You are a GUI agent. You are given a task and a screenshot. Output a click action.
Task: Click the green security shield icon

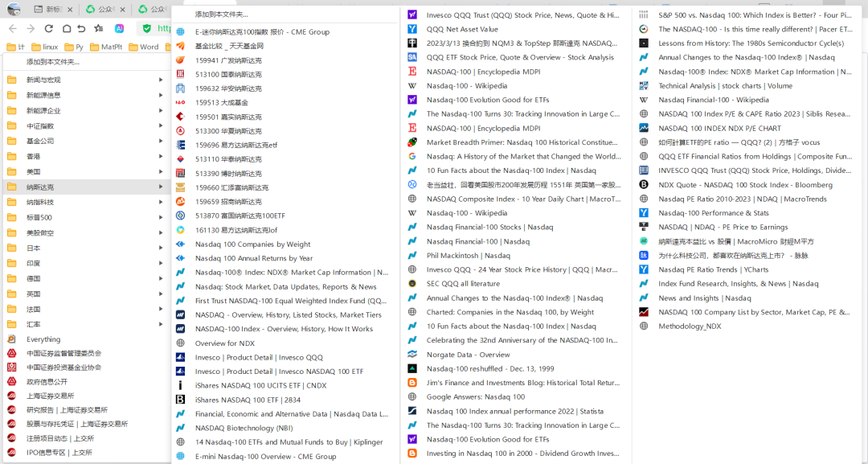coord(147,28)
